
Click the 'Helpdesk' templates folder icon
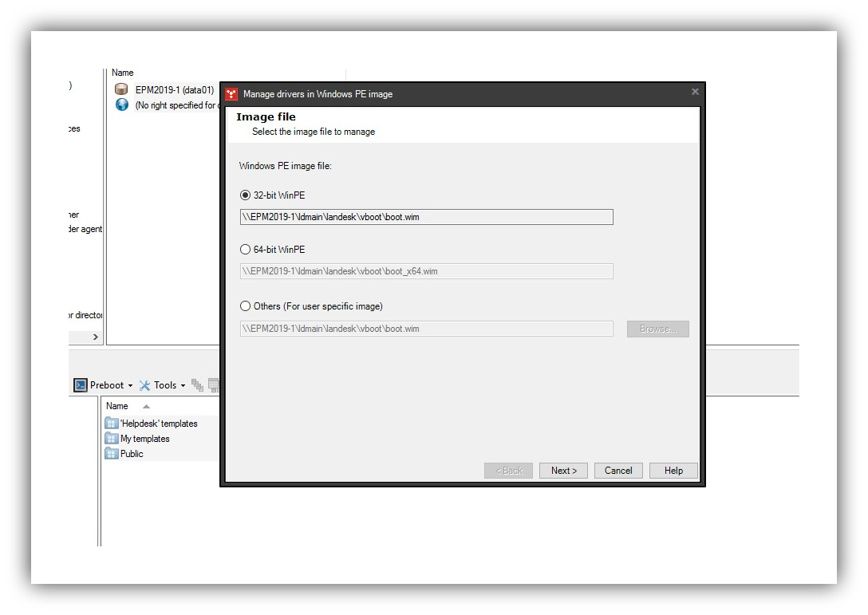pyautogui.click(x=111, y=423)
